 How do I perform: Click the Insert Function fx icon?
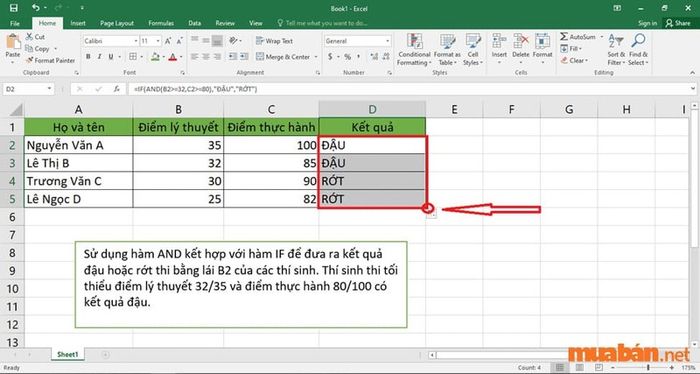117,89
